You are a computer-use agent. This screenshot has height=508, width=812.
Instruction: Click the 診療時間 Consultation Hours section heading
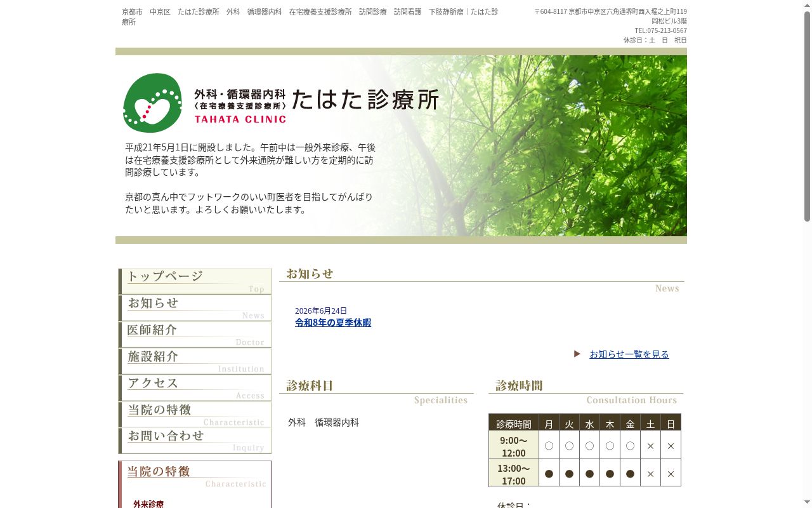[x=586, y=392]
